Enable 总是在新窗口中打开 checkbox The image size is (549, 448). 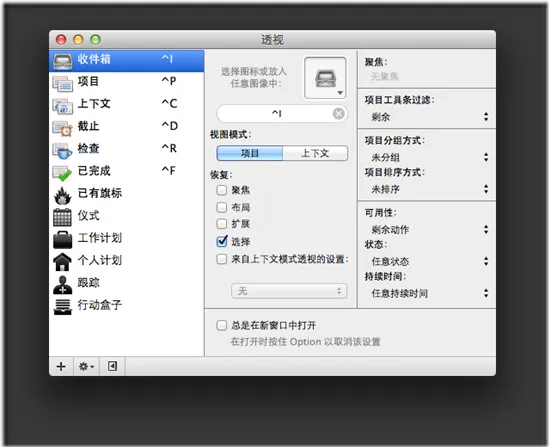point(222,326)
